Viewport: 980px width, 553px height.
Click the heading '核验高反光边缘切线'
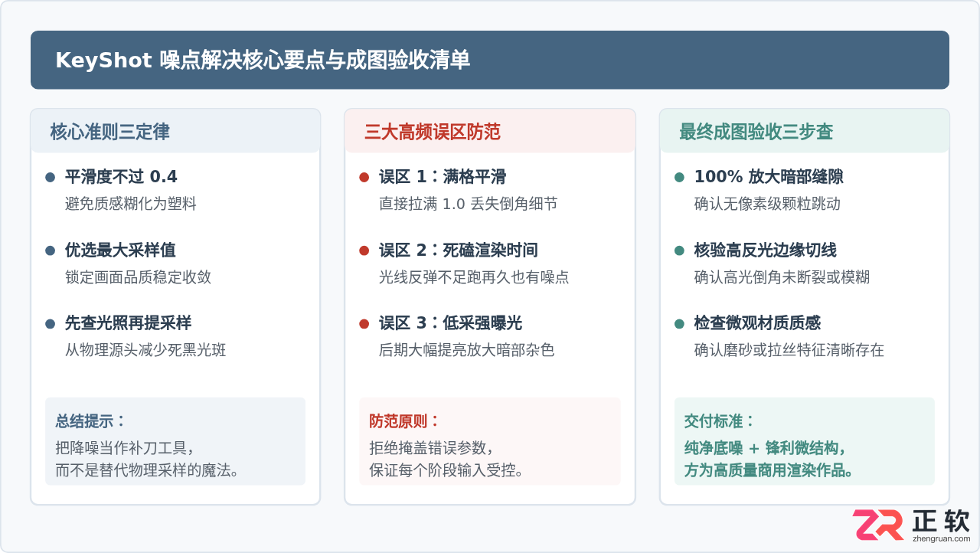(x=766, y=250)
